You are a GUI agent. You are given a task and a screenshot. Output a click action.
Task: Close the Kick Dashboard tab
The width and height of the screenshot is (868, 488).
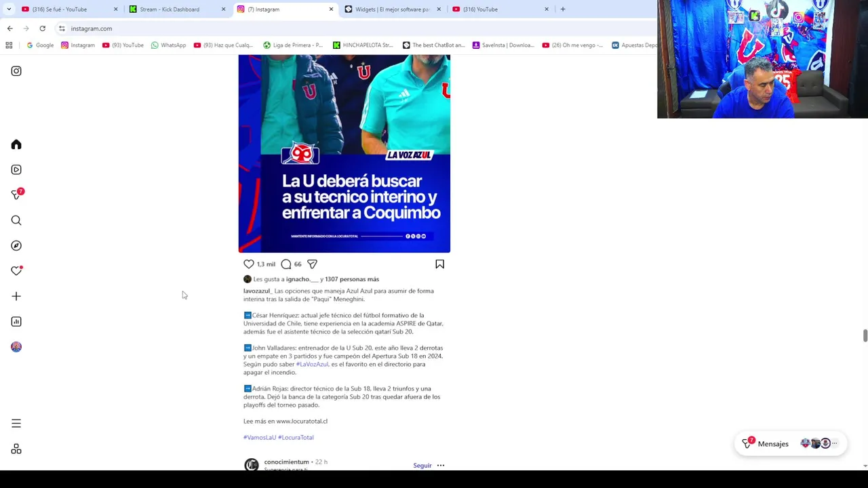[223, 9]
